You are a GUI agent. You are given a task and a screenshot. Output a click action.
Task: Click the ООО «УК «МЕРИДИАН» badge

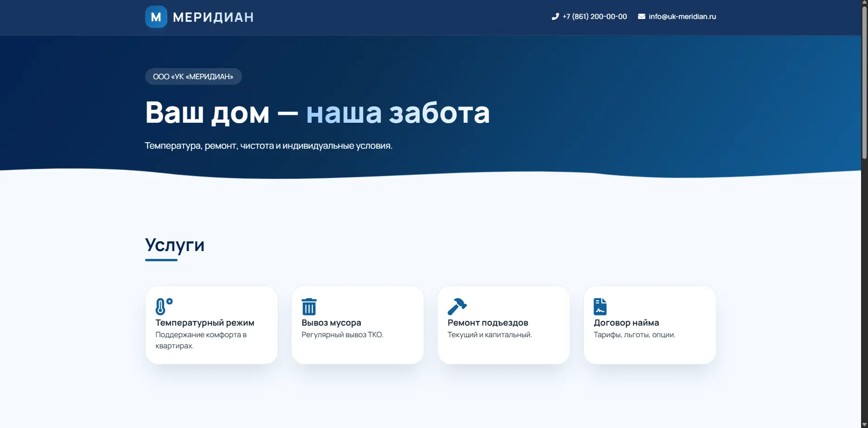193,76
